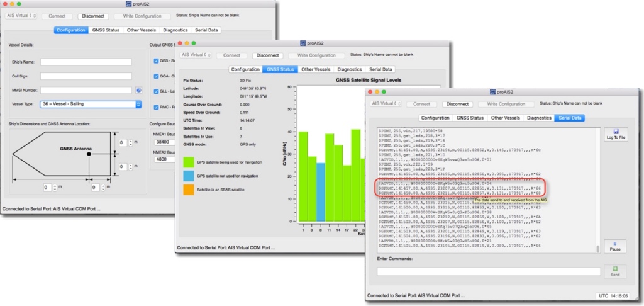Click the Fix Status value 3D Fix

246,81
